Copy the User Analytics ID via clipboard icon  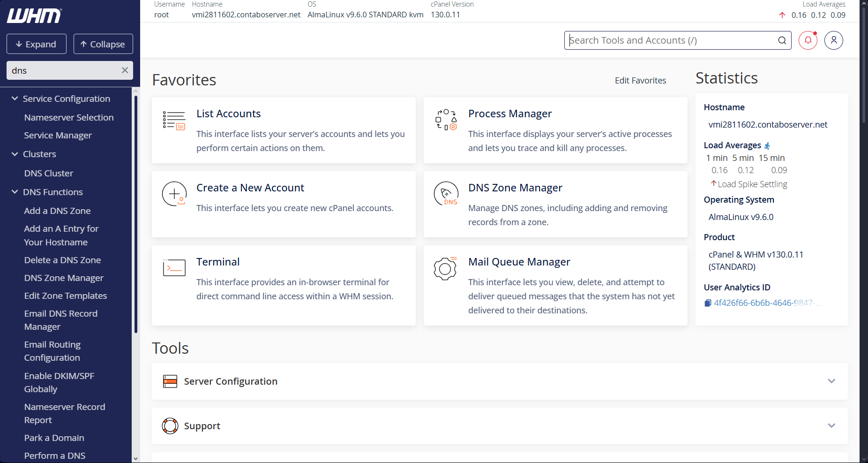click(x=708, y=303)
